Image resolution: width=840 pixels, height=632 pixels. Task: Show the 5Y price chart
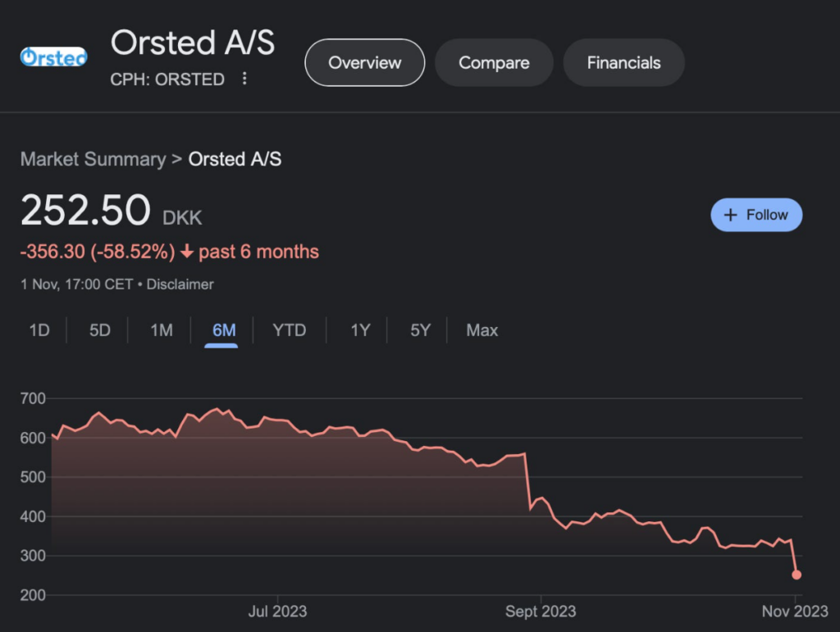(x=420, y=330)
